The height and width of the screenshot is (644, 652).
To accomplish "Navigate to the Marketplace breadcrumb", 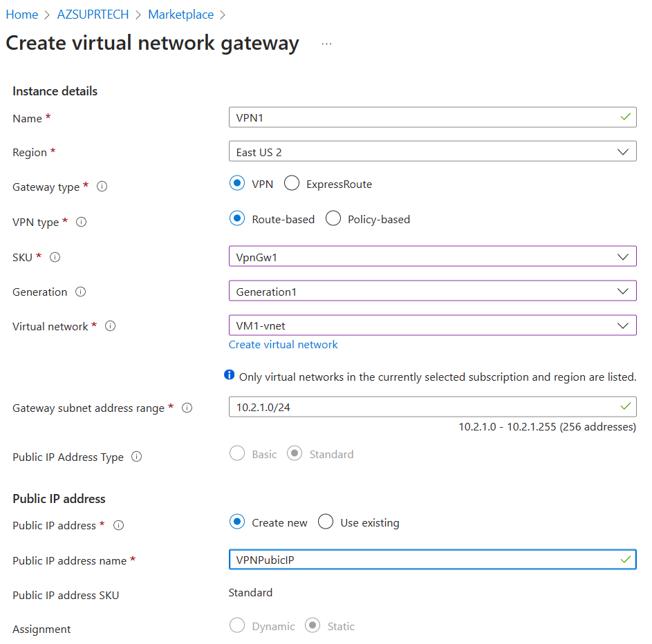I will click(x=180, y=14).
